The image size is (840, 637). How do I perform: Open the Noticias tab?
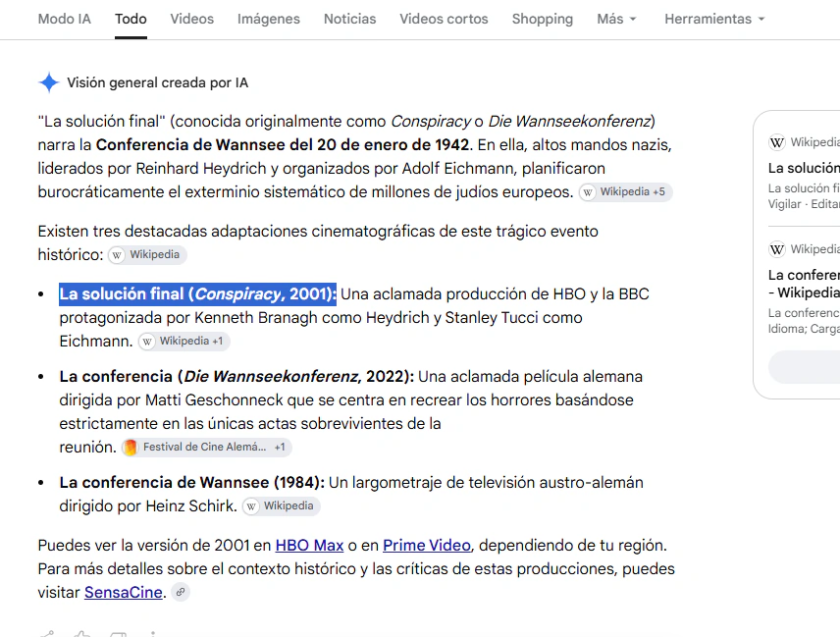click(x=349, y=19)
